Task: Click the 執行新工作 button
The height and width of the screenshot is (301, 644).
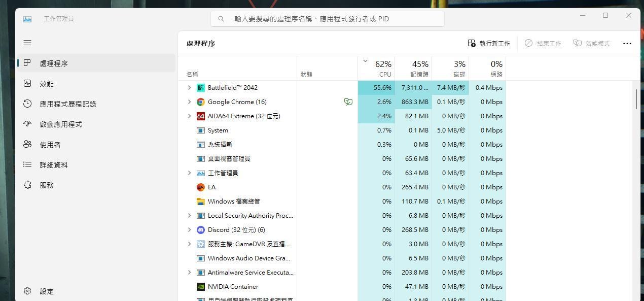Action: pyautogui.click(x=488, y=43)
